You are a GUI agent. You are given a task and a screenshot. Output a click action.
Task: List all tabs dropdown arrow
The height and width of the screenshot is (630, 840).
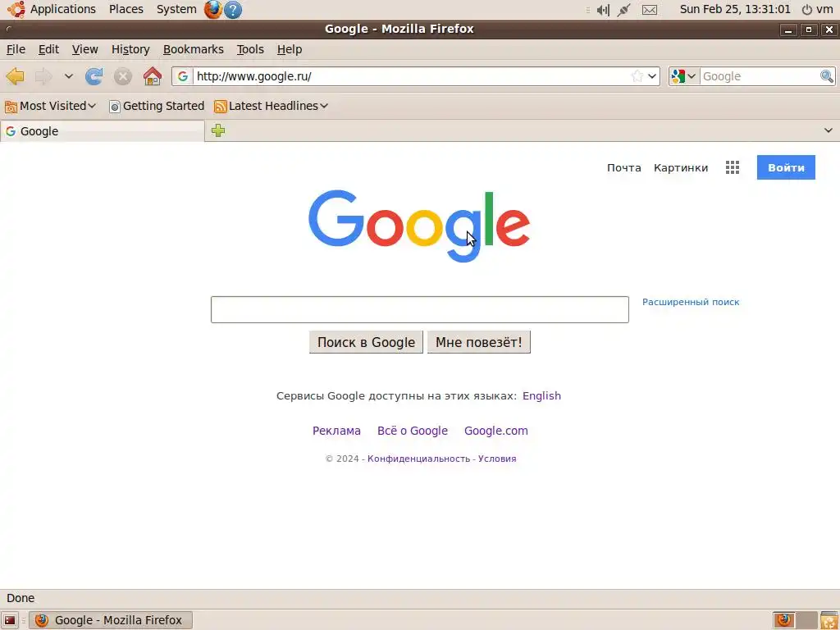coord(829,130)
